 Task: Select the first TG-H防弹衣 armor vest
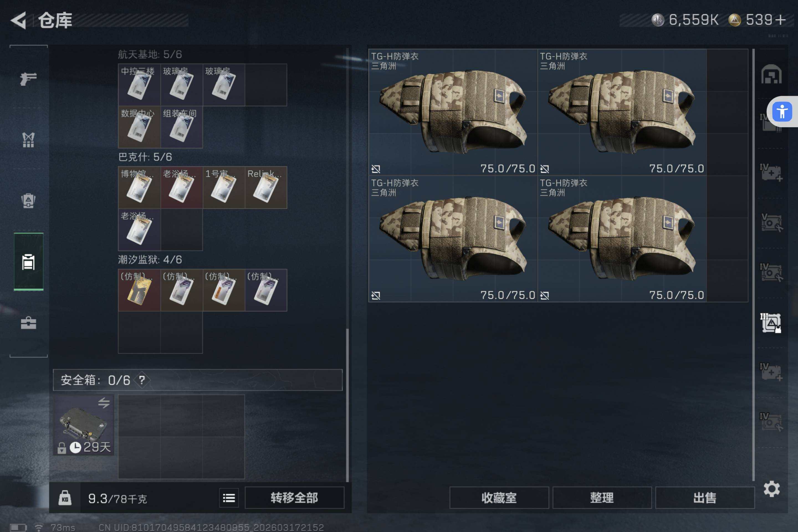click(453, 112)
